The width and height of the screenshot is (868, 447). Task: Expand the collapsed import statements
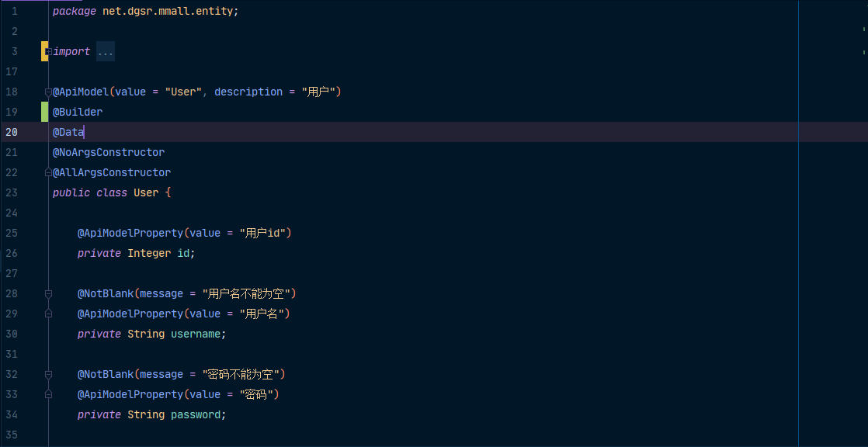pos(49,52)
